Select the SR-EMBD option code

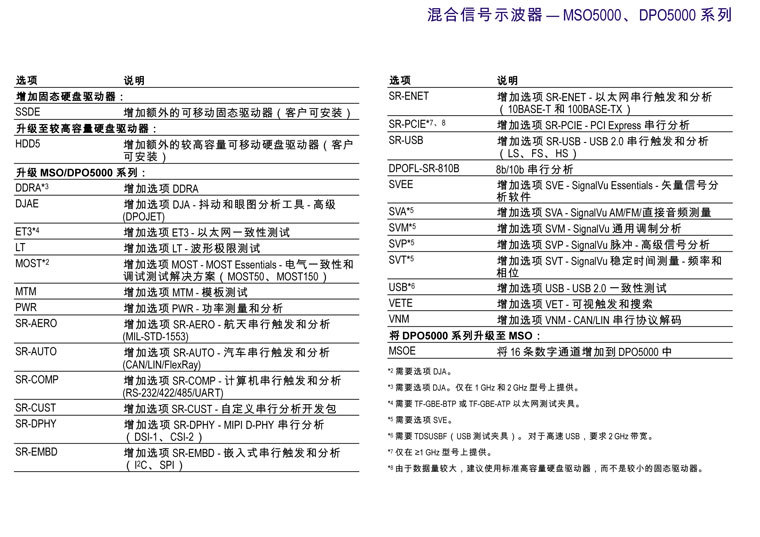tap(36, 452)
